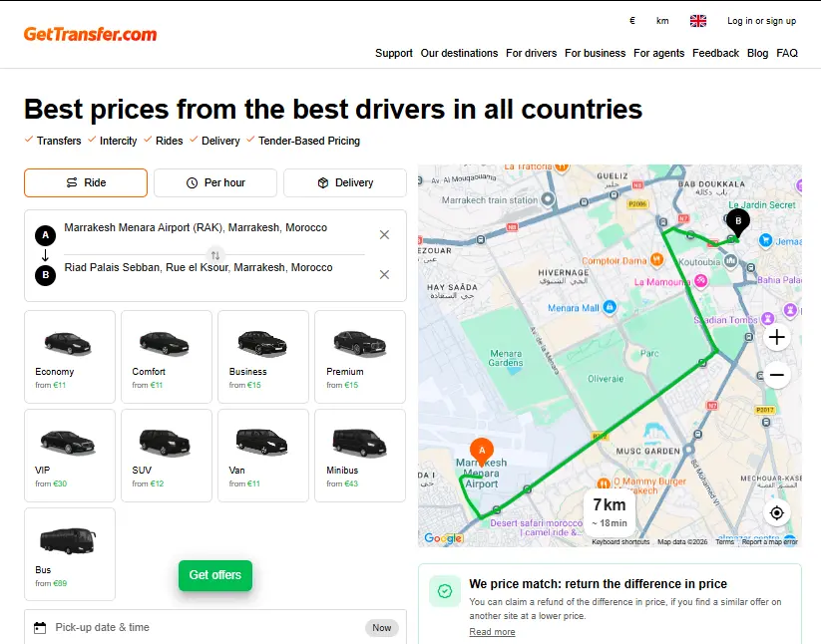Screen dimensions: 821x644
Task: Open the Feedback page
Action: pyautogui.click(x=715, y=53)
